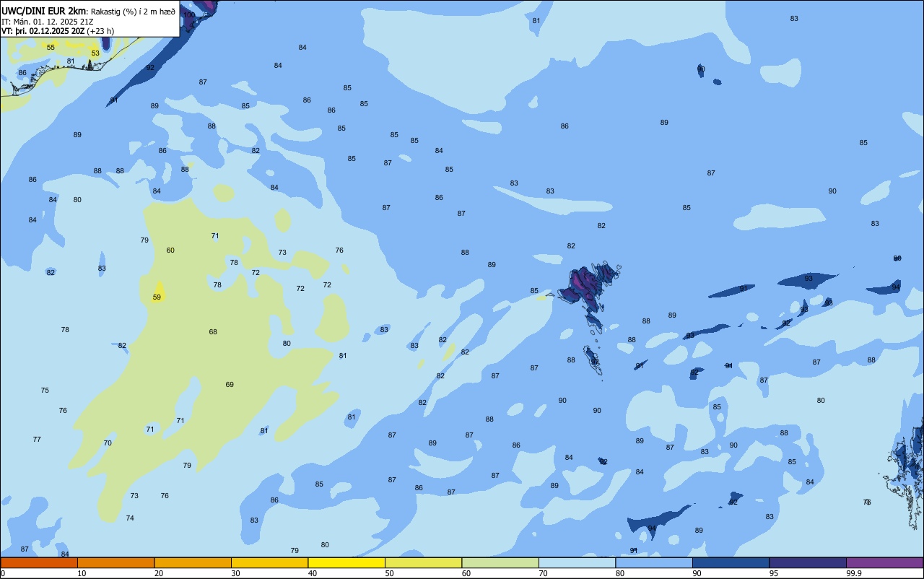Click the map title 'UWC/DINI EUR 2km'
This screenshot has width=924, height=579.
43,11
